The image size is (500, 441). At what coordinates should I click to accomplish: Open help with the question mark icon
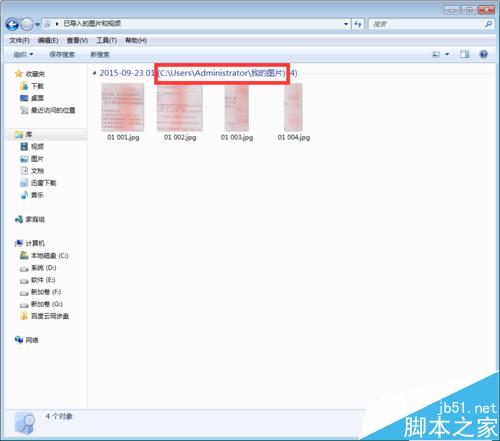pyautogui.click(x=483, y=54)
